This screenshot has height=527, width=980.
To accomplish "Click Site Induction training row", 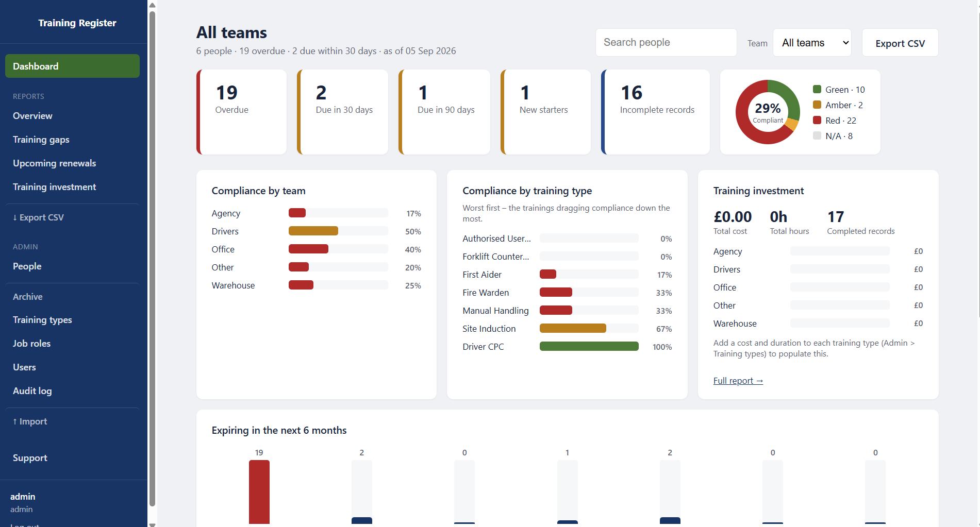I will (x=567, y=329).
